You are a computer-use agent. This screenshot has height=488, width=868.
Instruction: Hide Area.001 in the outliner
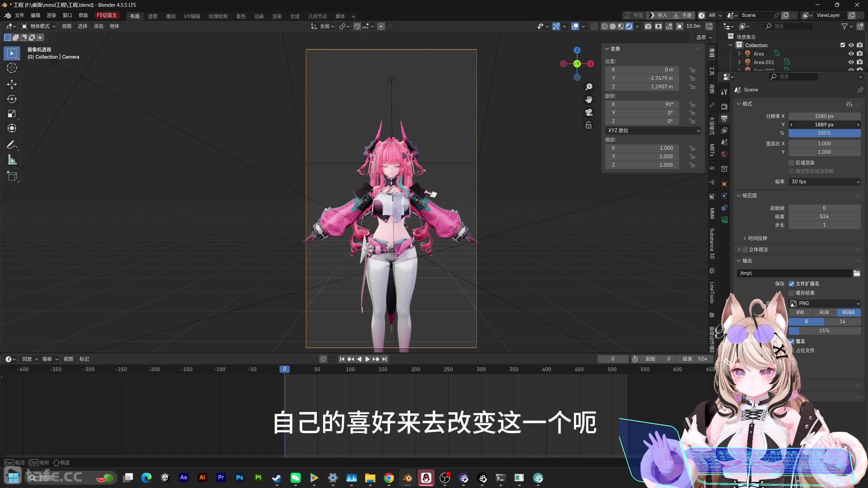tap(851, 62)
